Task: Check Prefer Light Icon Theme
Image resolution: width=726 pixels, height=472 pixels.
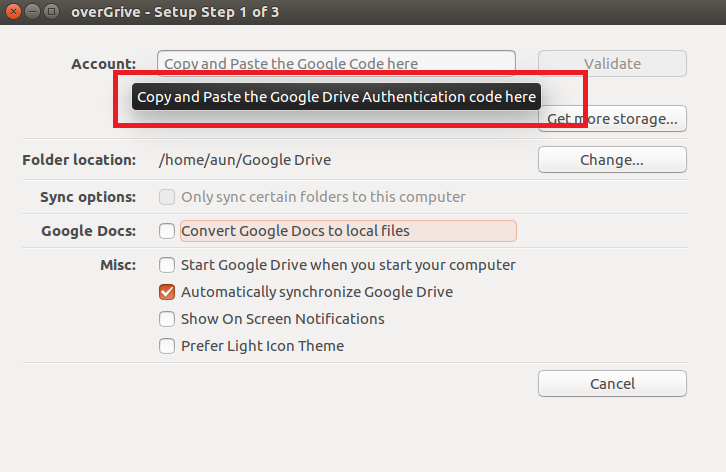Action: [x=167, y=346]
